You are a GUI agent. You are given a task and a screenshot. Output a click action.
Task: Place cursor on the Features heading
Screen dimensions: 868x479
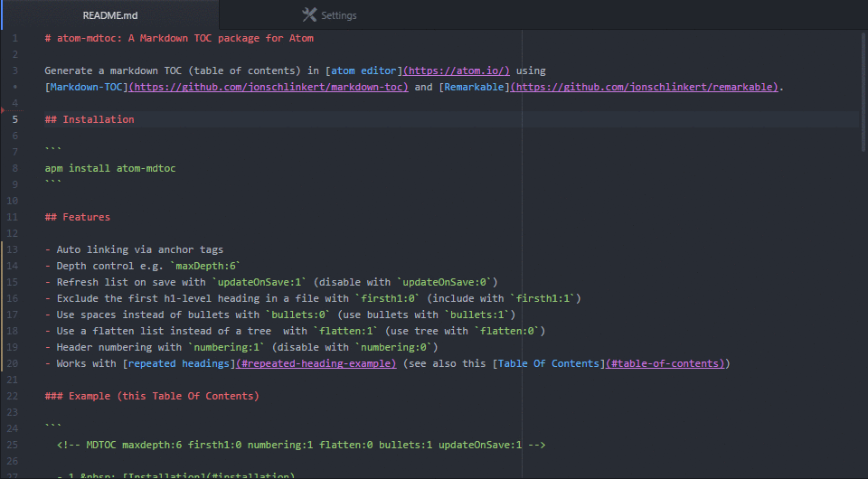[x=78, y=217]
